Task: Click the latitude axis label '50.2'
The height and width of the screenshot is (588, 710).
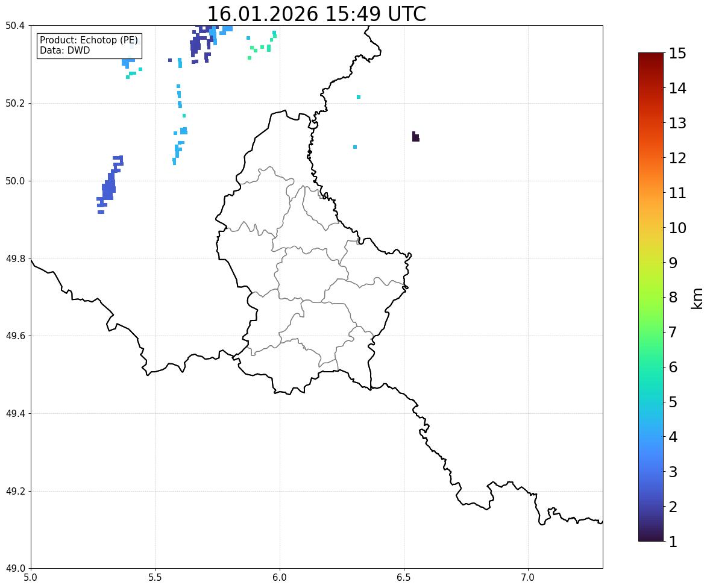Action: 15,103
